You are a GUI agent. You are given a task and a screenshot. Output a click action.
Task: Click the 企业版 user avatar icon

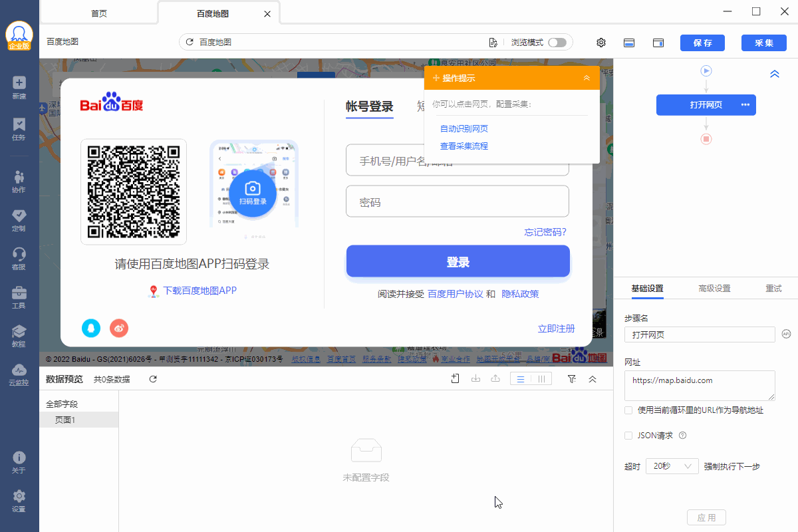[19, 36]
